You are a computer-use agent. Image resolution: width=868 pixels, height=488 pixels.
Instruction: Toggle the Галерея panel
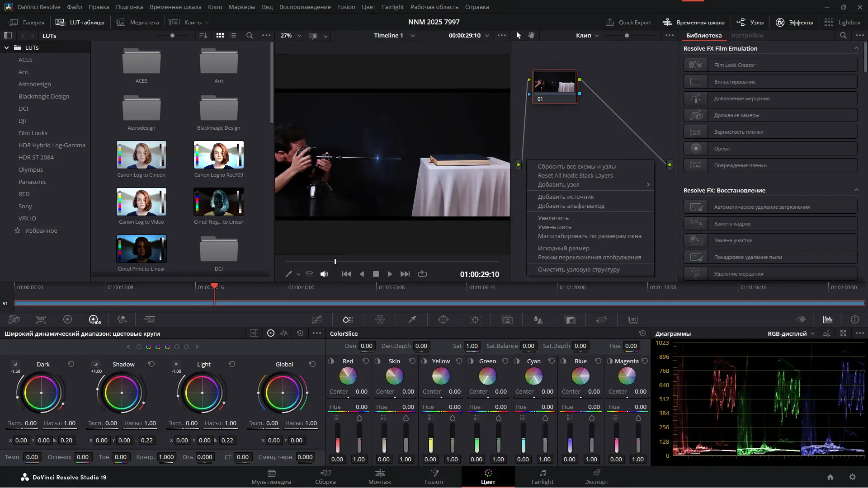tap(27, 22)
